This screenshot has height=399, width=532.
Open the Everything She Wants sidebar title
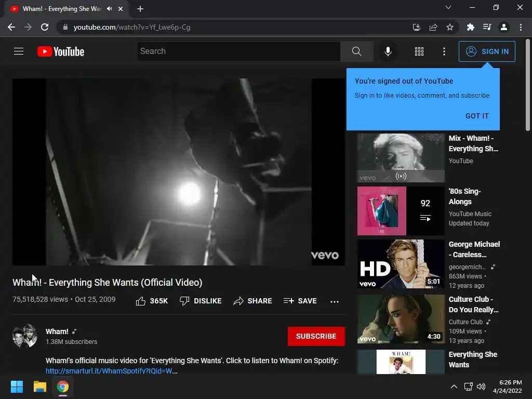click(x=473, y=360)
